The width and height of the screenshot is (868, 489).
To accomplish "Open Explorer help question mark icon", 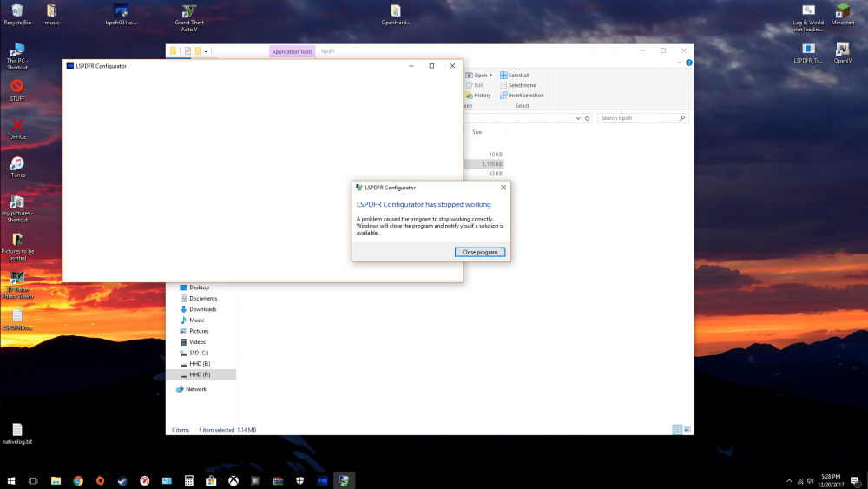I will (x=689, y=63).
